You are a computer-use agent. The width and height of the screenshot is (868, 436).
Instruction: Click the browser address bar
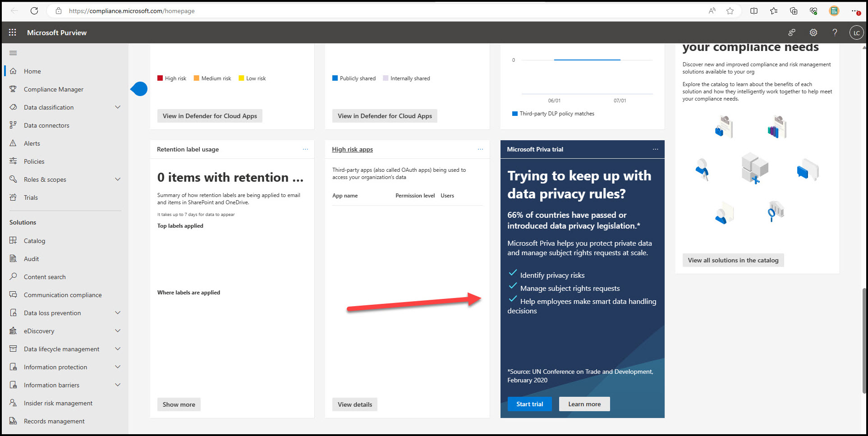tap(361, 11)
